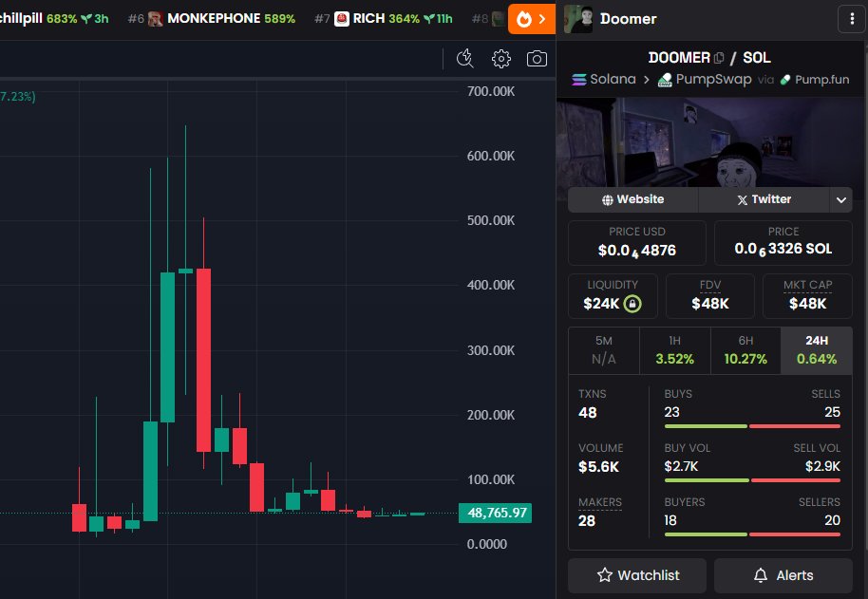Add Doomer to Watchlist
868x599 pixels.
coord(637,575)
